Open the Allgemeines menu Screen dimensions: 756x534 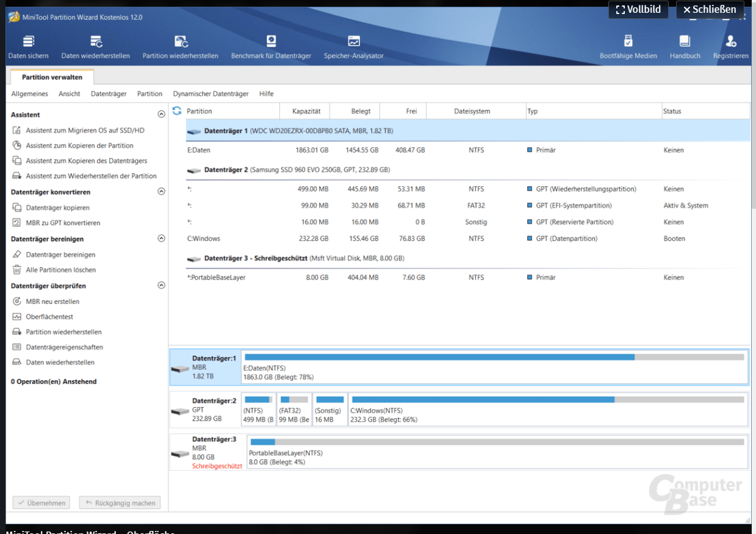pyautogui.click(x=29, y=94)
